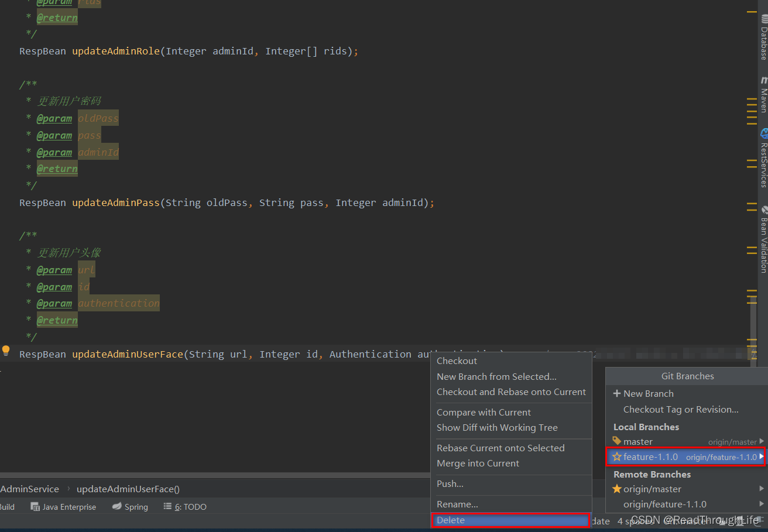Screen dimensions: 768x532
Task: Select the feature-1.1.0 local branch name
Action: 650,457
